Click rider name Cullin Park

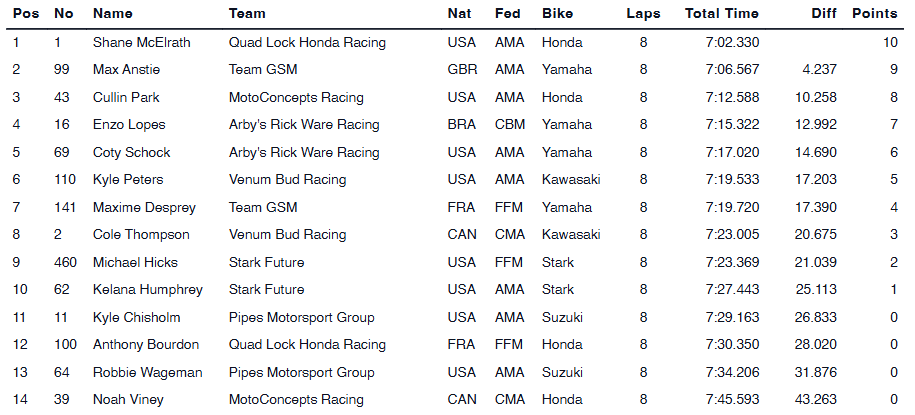pos(126,98)
